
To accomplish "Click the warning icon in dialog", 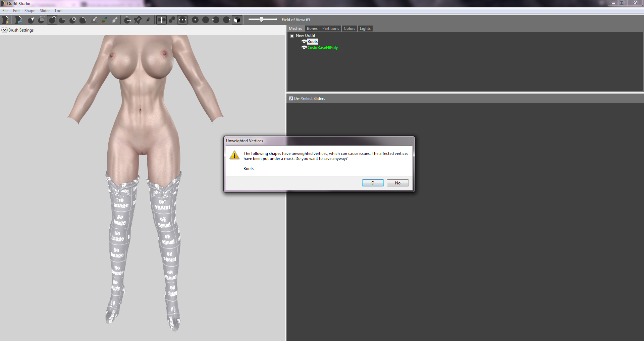I will click(x=234, y=155).
